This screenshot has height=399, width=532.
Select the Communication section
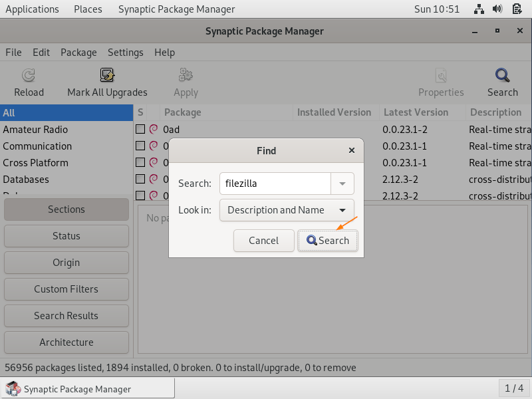(66, 146)
